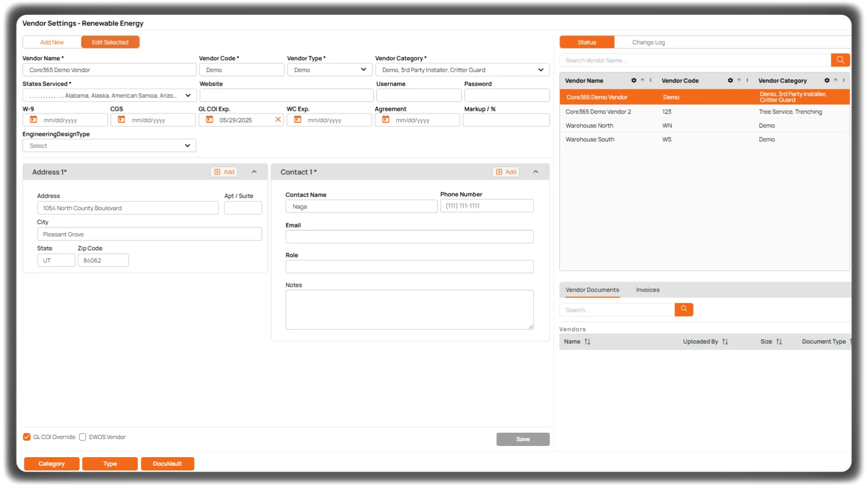Open the GL COI Exp. calendar icon

click(x=210, y=119)
